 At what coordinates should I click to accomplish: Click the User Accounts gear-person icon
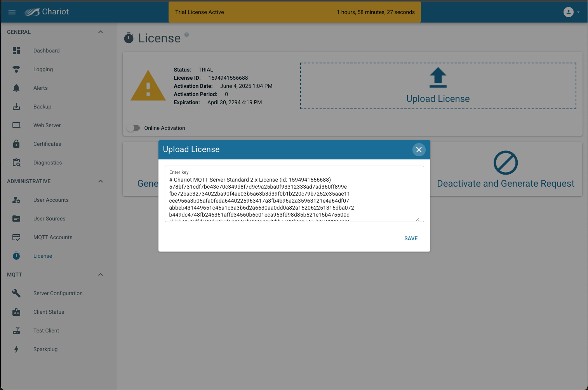click(x=16, y=200)
